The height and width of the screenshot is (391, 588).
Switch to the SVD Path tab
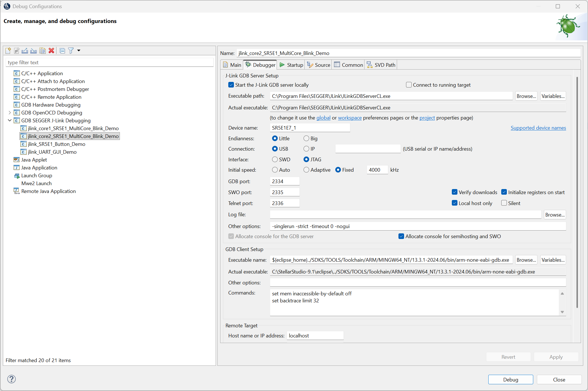381,65
